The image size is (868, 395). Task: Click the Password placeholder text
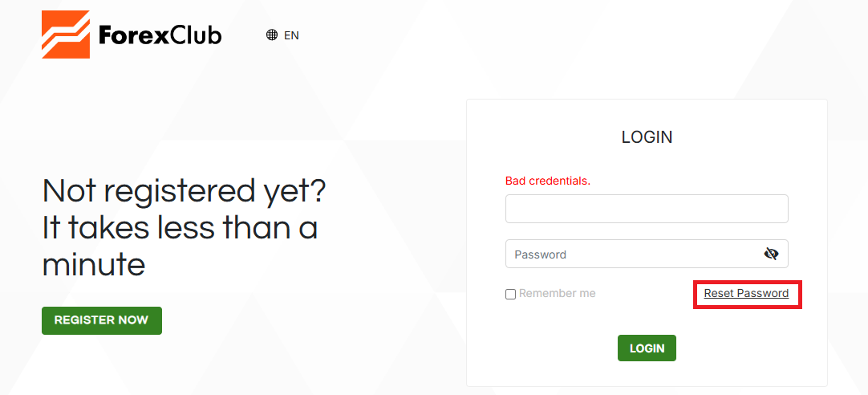tap(540, 255)
